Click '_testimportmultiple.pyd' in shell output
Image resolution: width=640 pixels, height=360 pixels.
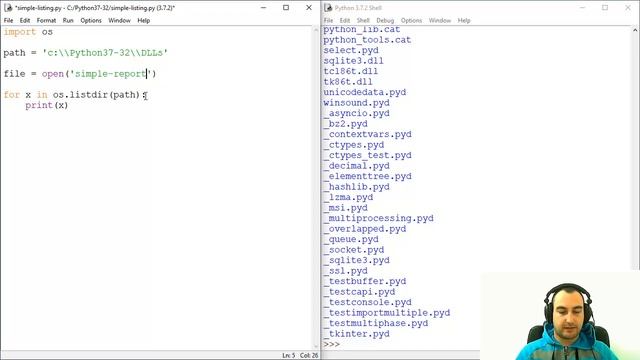pos(387,313)
